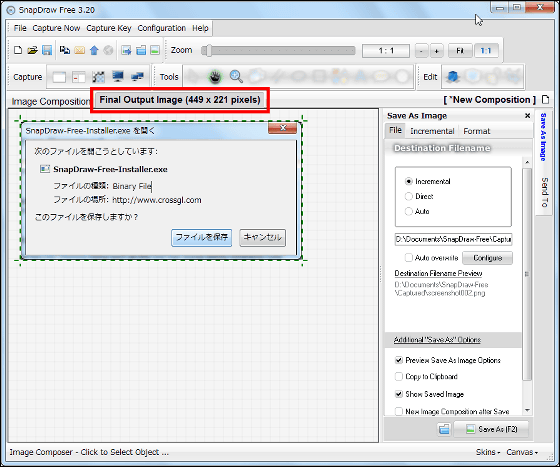
Task: Open the Capture Now menu
Action: (x=56, y=28)
